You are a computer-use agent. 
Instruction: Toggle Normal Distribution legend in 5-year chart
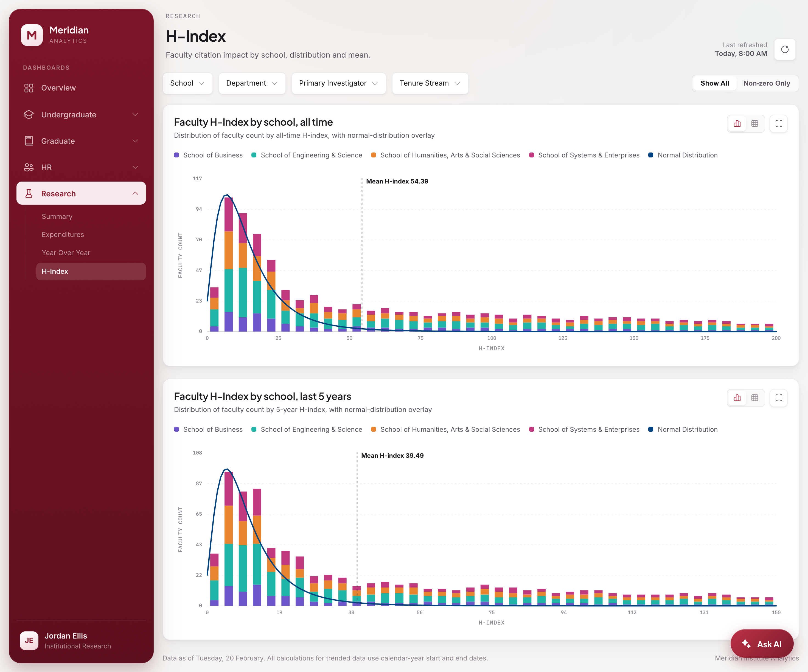[683, 430]
